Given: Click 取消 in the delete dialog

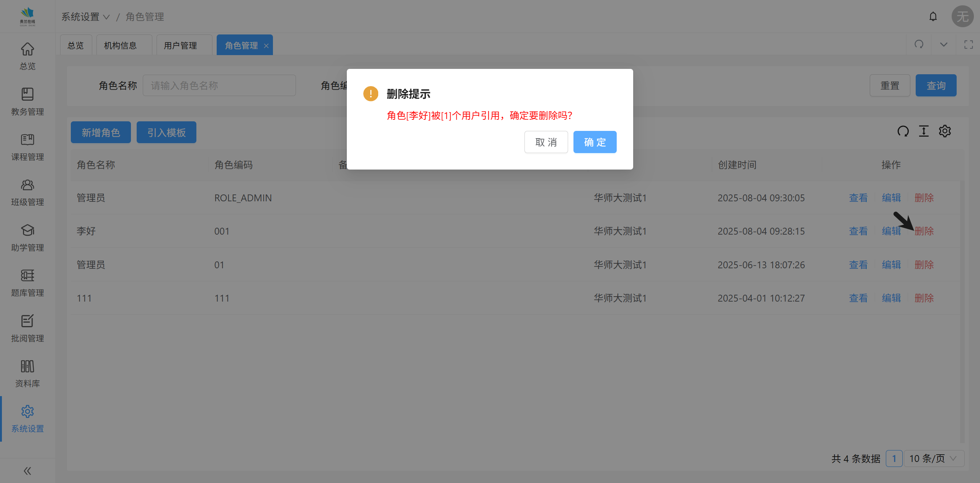Looking at the screenshot, I should (546, 142).
